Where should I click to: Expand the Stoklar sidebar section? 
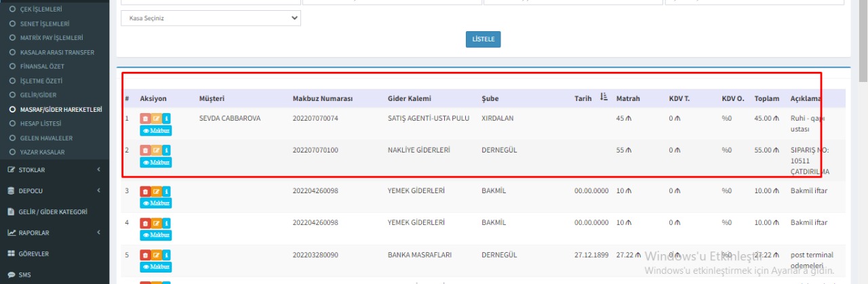point(54,169)
